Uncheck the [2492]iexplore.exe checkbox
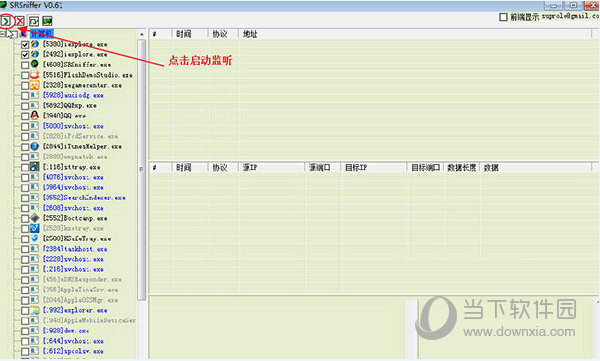600x361 pixels. (25, 55)
